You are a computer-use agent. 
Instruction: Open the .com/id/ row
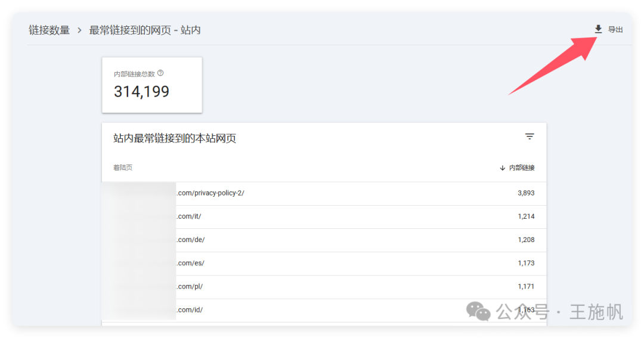click(x=324, y=311)
